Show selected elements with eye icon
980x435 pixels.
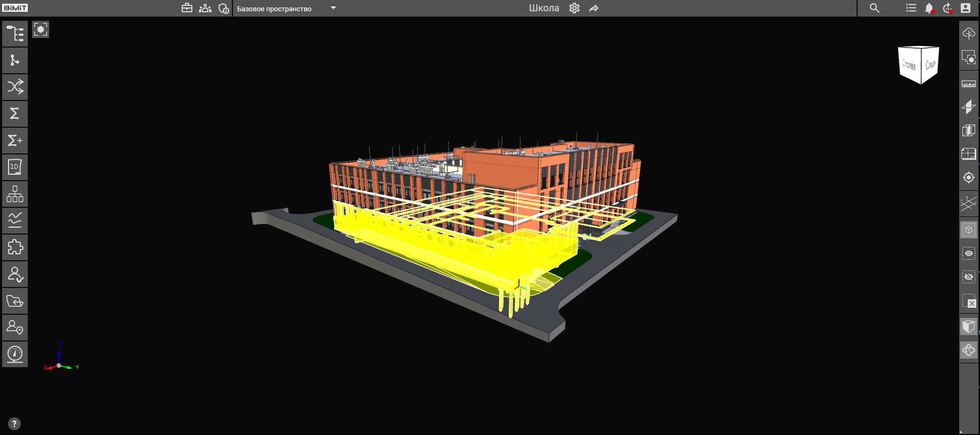(968, 253)
